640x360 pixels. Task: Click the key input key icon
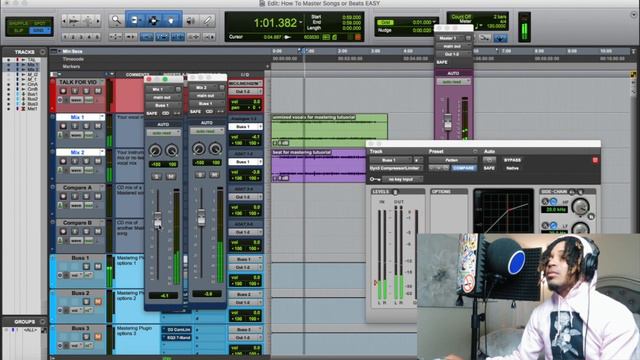(375, 179)
